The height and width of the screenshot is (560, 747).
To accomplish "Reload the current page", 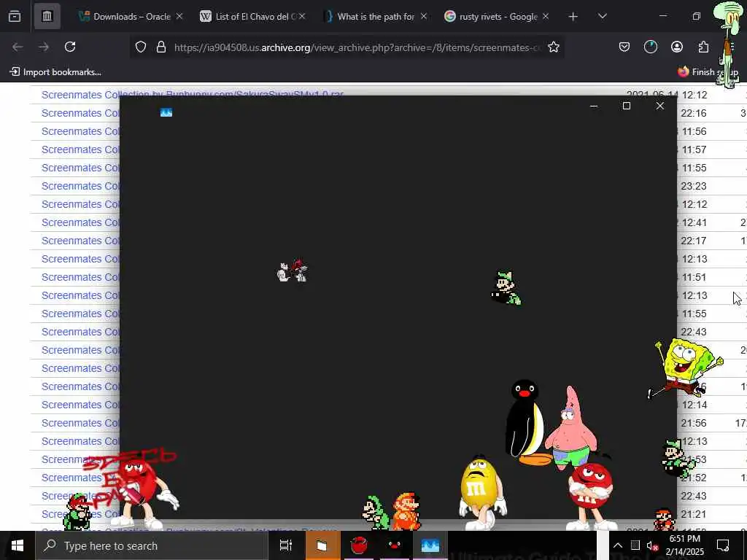I will (70, 47).
